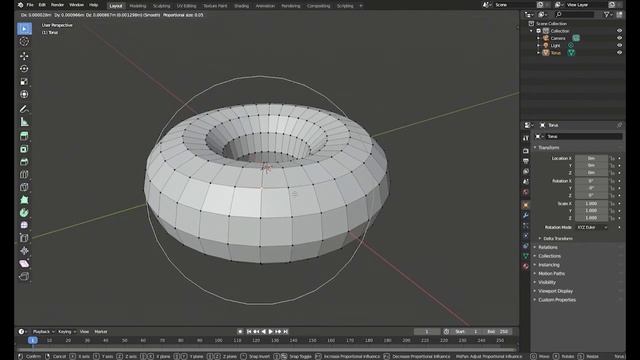Activate the Smooth vertices tool
This screenshot has width=640, height=360.
(x=24, y=225)
